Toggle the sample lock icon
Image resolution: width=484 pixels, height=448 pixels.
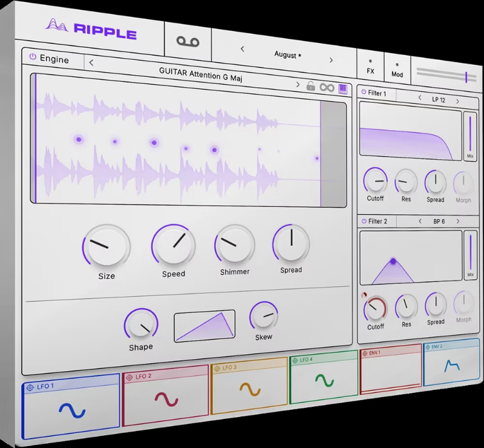(x=311, y=86)
